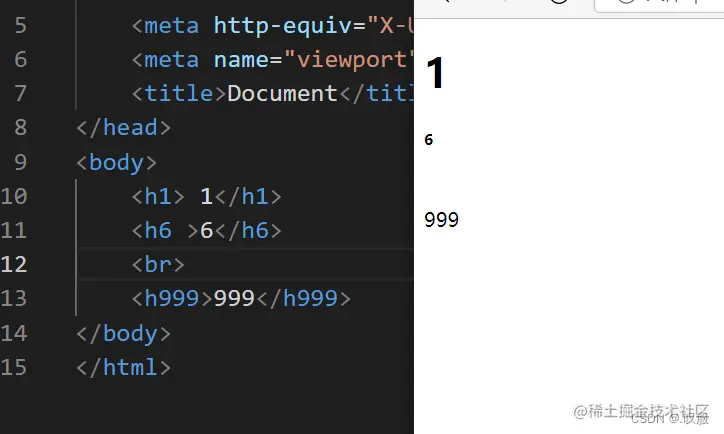Screen dimensions: 724x434
Task: Click line number 12 in the gutter
Action: tap(14, 264)
